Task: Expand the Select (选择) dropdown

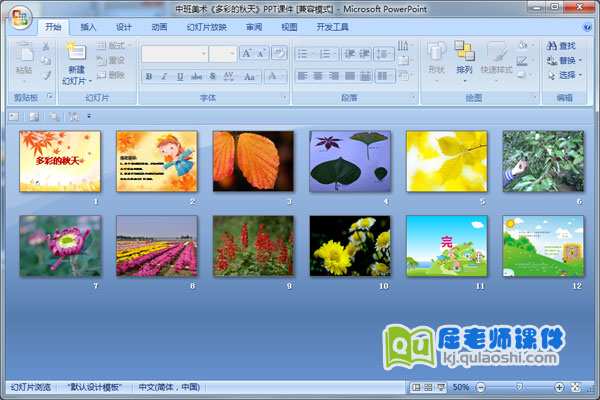Action: (x=566, y=75)
